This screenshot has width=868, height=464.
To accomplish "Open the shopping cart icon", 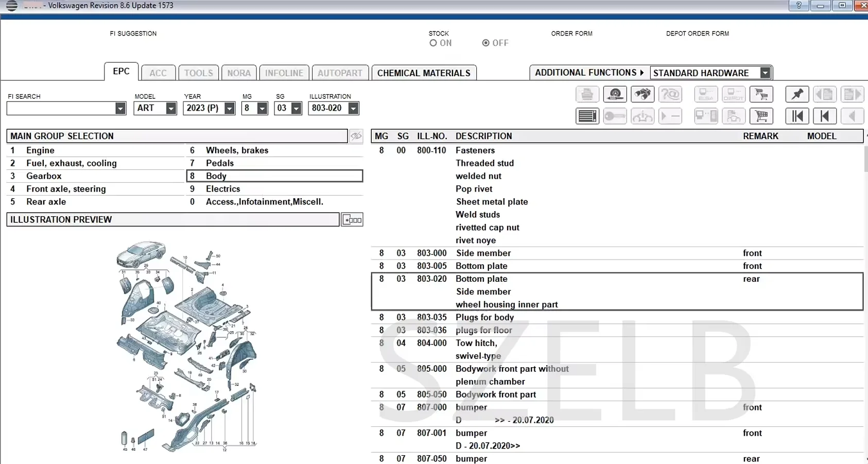I will (x=761, y=116).
